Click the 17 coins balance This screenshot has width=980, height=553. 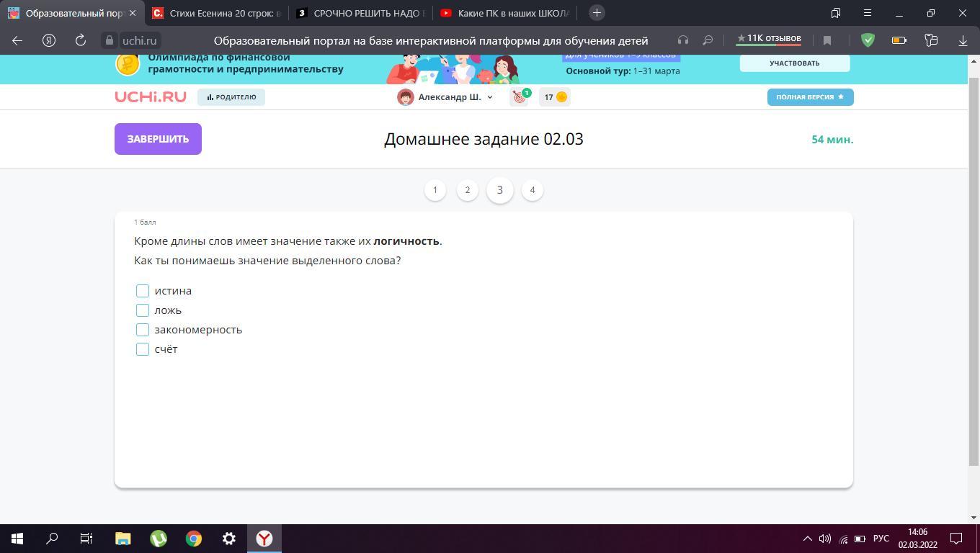[555, 97]
